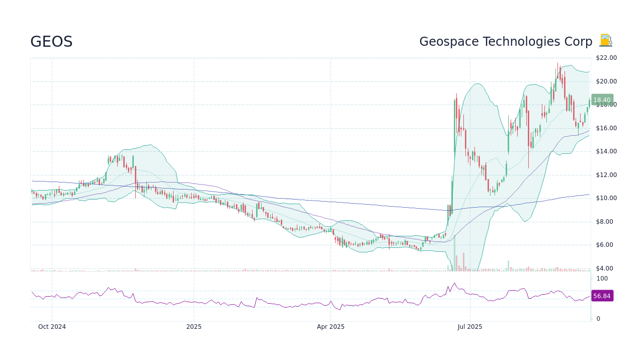Select the GEOS ticker symbol

[x=51, y=41]
